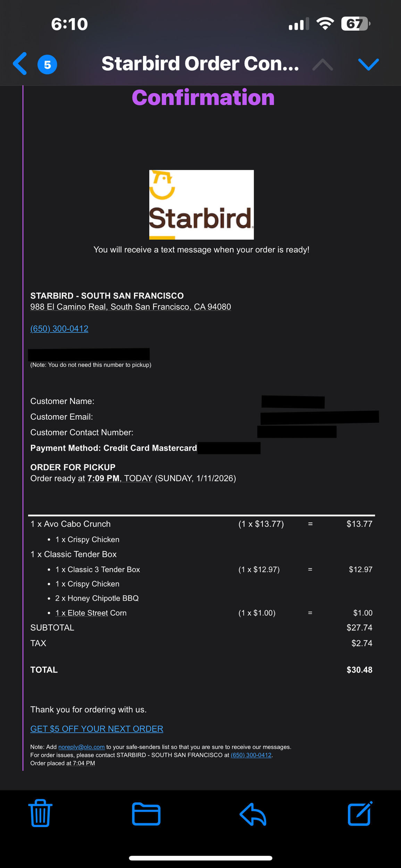This screenshot has width=401, height=868.
Task: Reply using the reply arrow icon
Action: [253, 814]
